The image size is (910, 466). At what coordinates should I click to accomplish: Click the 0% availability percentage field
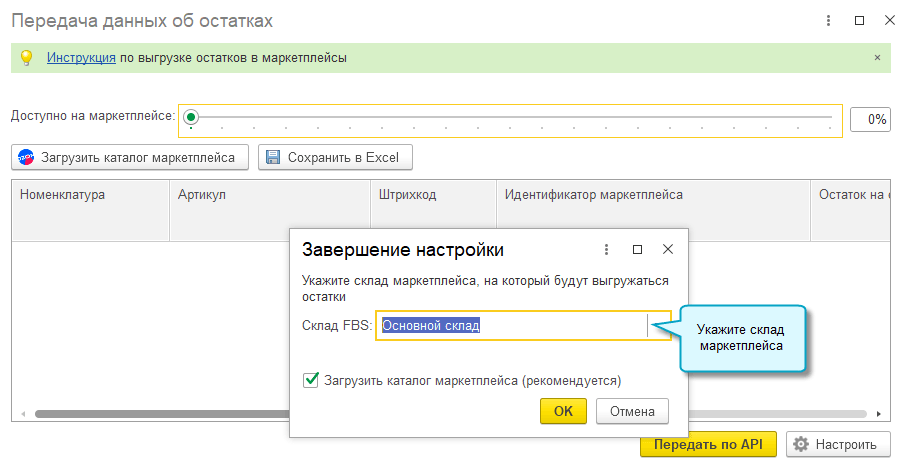pyautogui.click(x=870, y=120)
